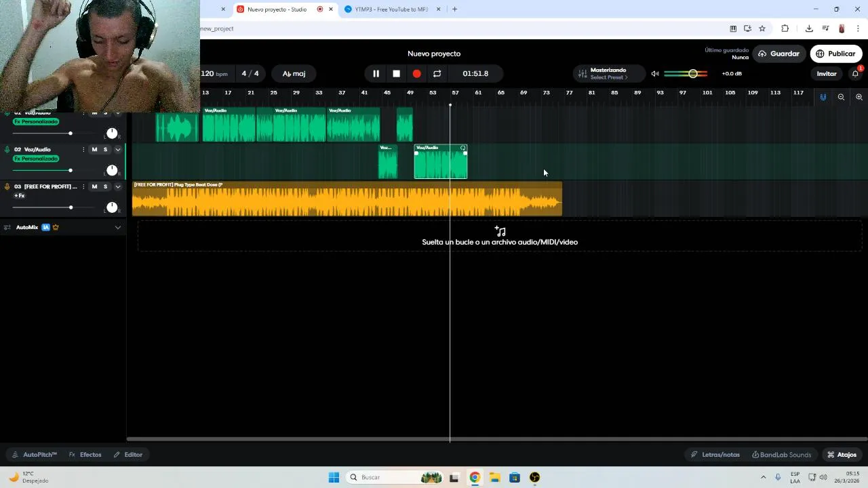
Task: Click track 03 orange microphone icon
Action: coord(7,186)
